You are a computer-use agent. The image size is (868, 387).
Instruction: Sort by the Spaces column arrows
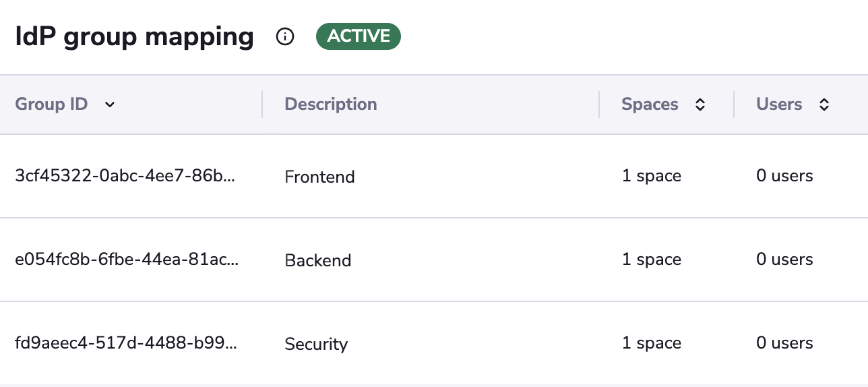[x=700, y=105]
